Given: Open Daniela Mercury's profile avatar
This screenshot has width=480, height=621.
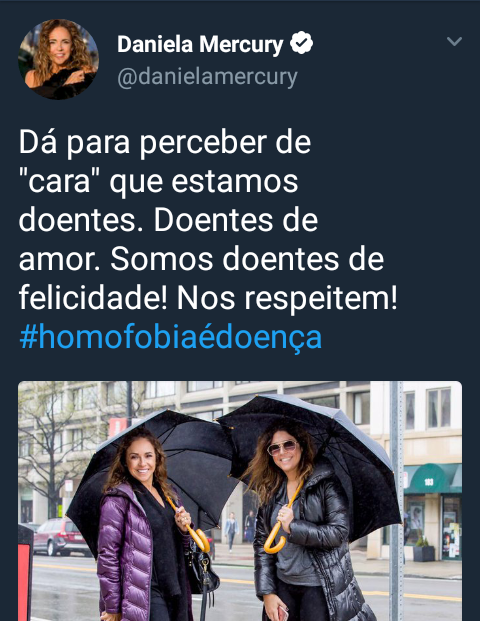Looking at the screenshot, I should pyautogui.click(x=58, y=59).
